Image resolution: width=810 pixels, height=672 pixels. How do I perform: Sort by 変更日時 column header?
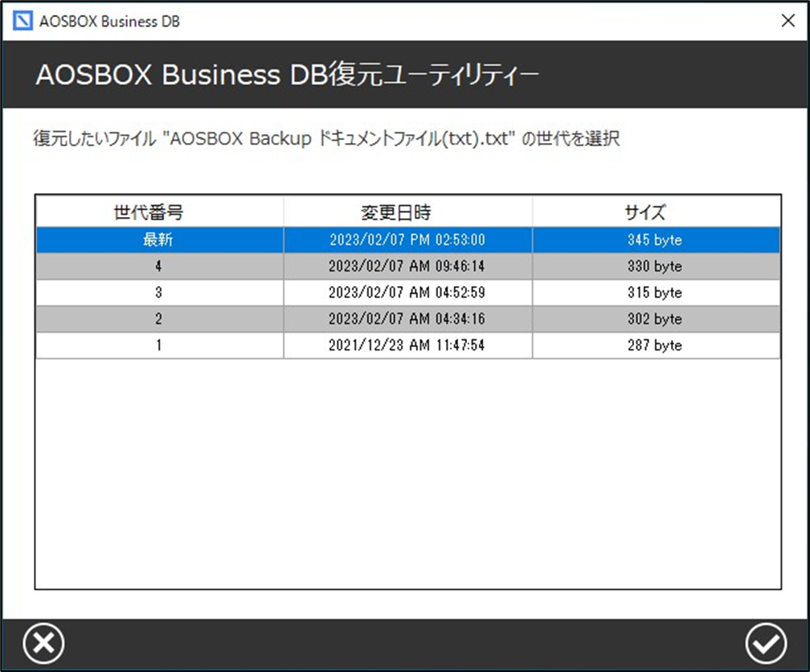(407, 212)
